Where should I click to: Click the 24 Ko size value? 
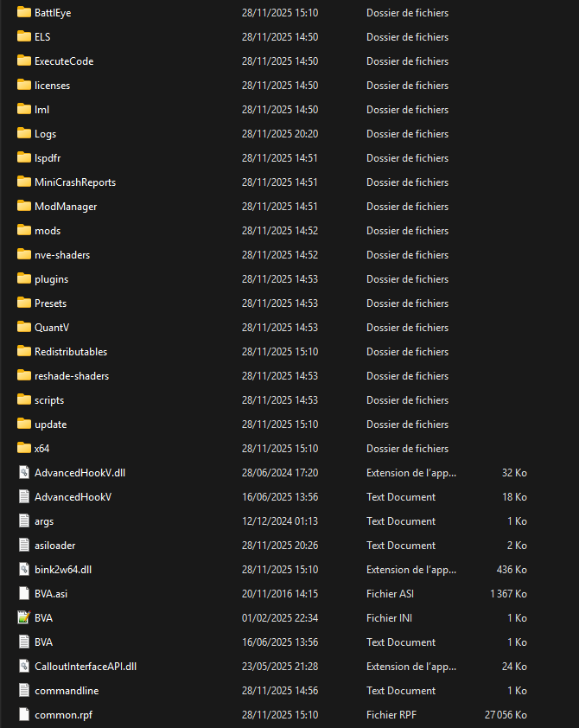click(514, 667)
